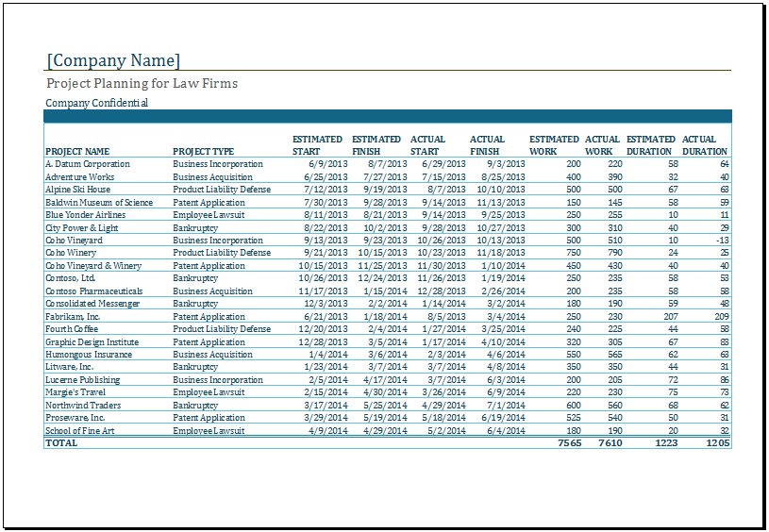Image resolution: width=769 pixels, height=532 pixels.
Task: Click the 'Contoso, Ltd.' project cell
Action: pyautogui.click(x=70, y=278)
